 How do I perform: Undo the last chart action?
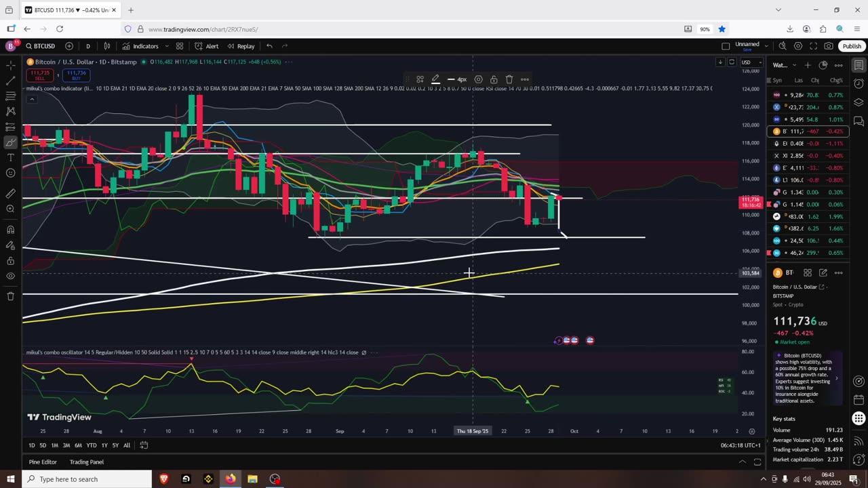click(269, 46)
